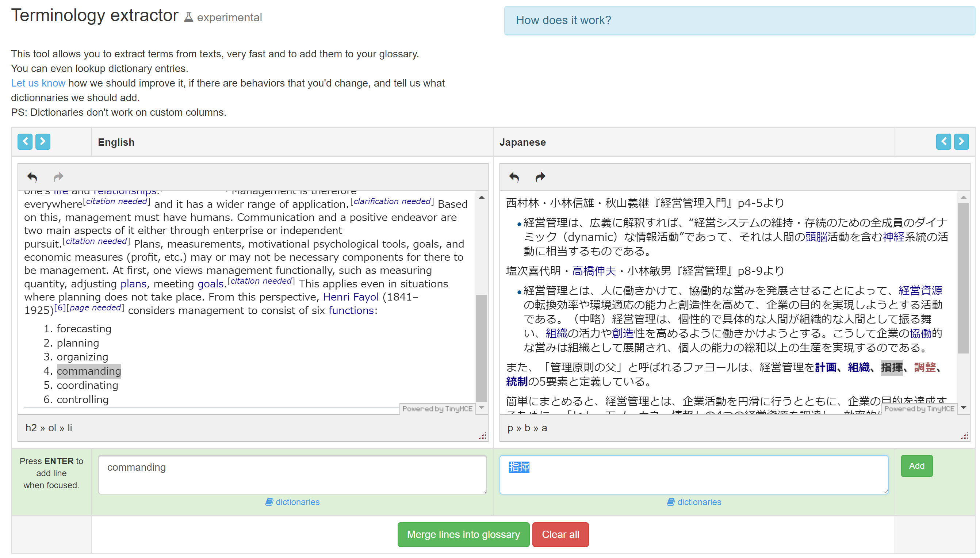Click the left arrow beside English column
The height and width of the screenshot is (558, 980).
click(x=25, y=142)
